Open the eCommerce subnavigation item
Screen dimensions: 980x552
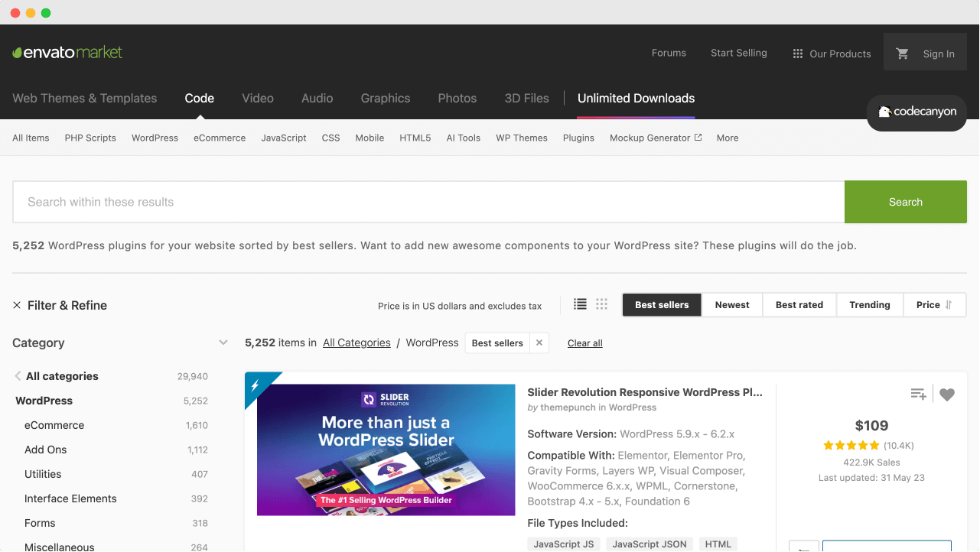(220, 138)
